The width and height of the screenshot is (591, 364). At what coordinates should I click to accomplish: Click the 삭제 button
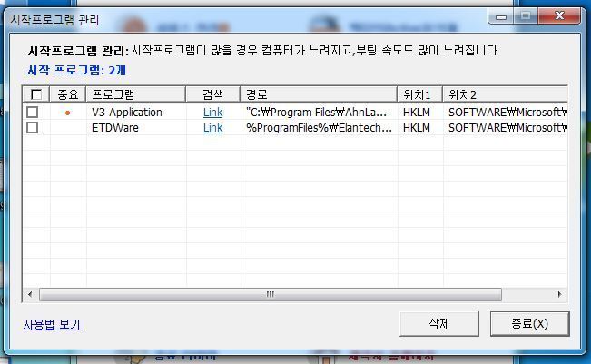[439, 324]
